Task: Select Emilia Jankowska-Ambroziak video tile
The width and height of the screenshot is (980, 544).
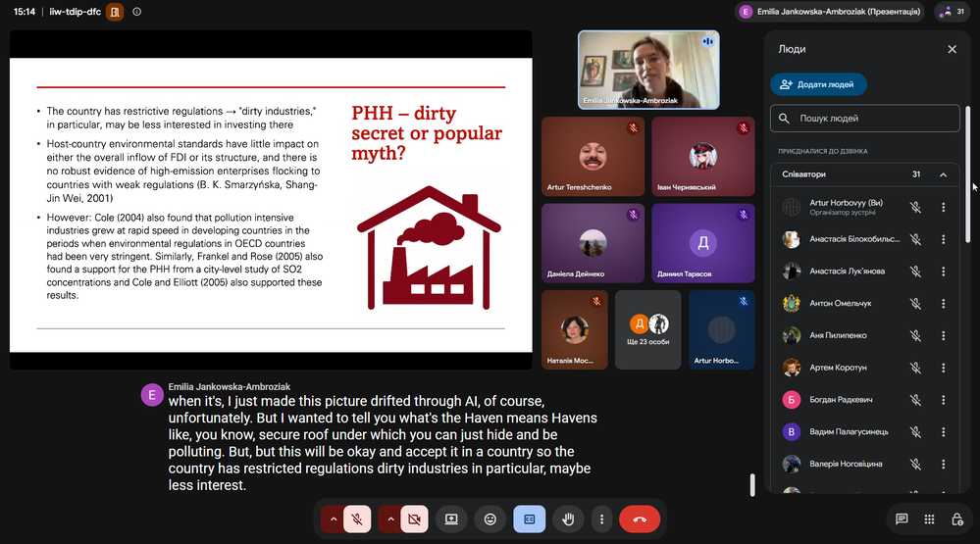Action: pyautogui.click(x=648, y=70)
